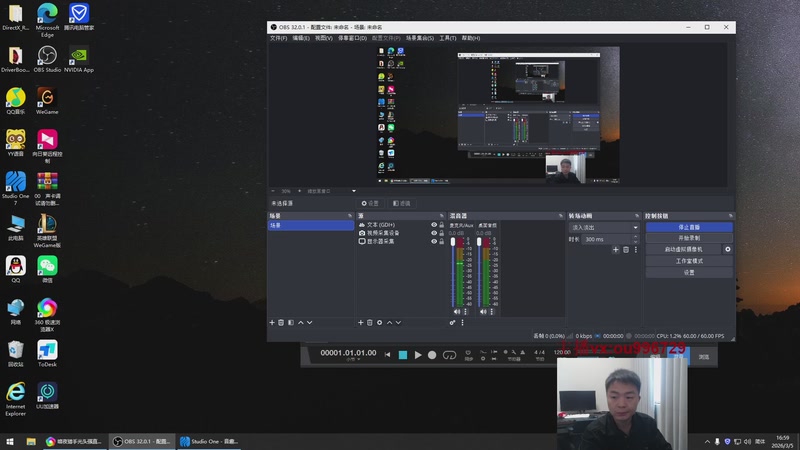Click 工作室模式 button
Viewport: 800px width, 450px height.
tap(689, 261)
